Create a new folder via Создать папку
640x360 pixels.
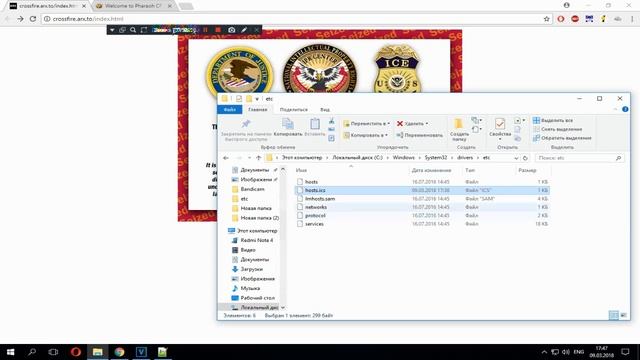tap(459, 129)
